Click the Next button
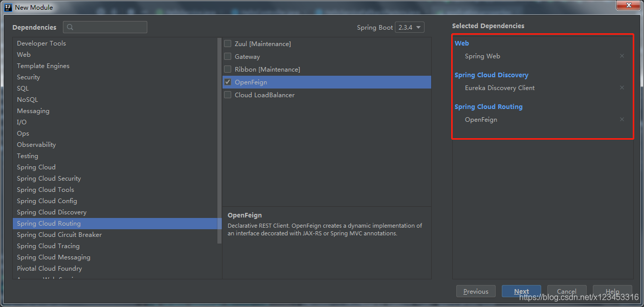 [522, 292]
